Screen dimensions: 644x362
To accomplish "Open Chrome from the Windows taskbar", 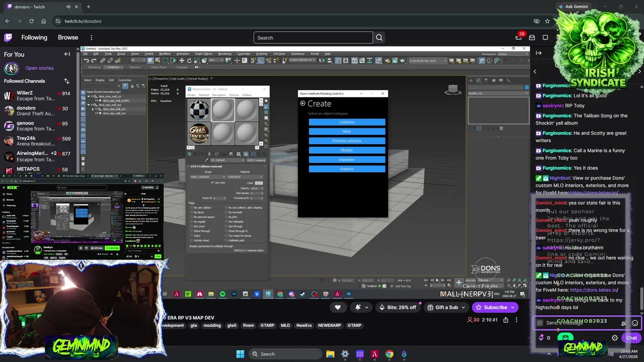I will [389, 354].
